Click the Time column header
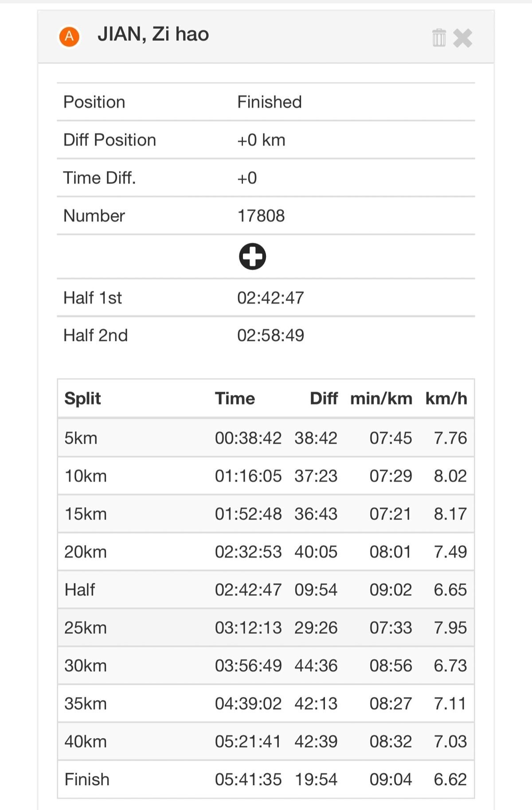This screenshot has height=810, width=532. (235, 398)
